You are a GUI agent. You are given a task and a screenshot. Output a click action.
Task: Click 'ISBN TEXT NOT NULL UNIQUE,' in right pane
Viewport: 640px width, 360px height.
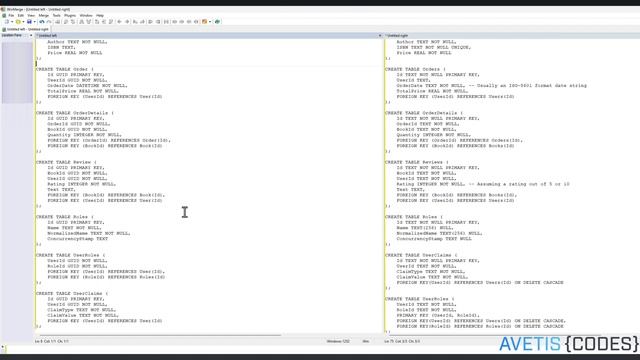(x=433, y=47)
